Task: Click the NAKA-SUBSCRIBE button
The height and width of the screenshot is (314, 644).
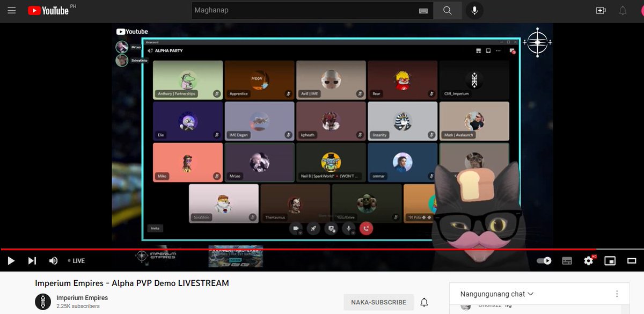Action: (x=378, y=302)
